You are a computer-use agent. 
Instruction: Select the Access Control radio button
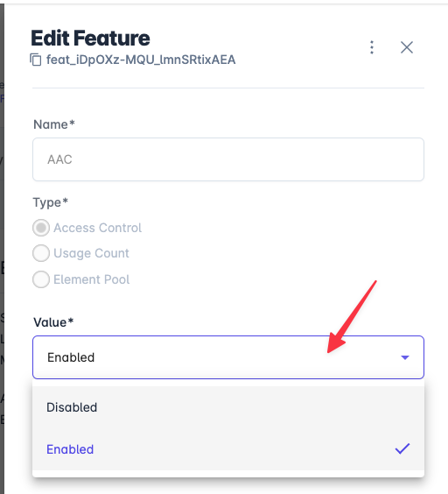[41, 228]
